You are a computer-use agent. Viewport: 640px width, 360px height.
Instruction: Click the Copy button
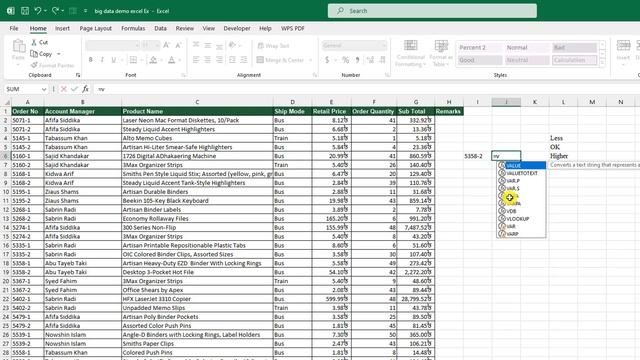coord(42,54)
